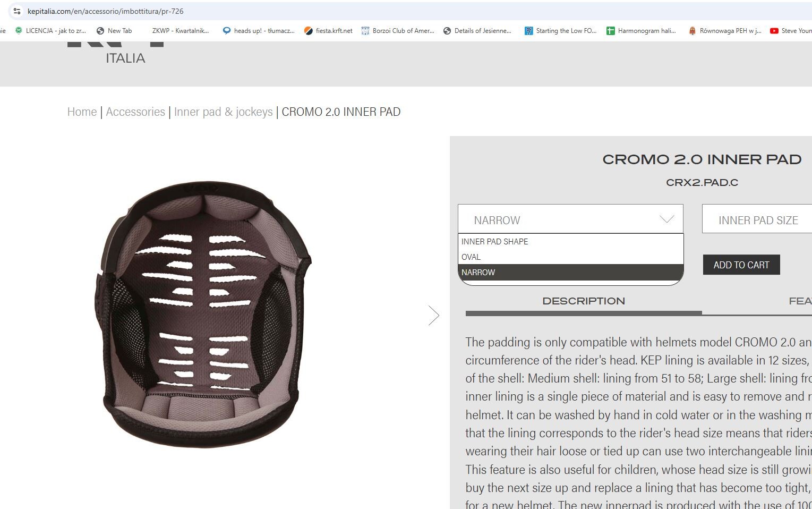Screen dimensions: 812x509
Task: Click the site info icon in address bar
Action: click(17, 11)
